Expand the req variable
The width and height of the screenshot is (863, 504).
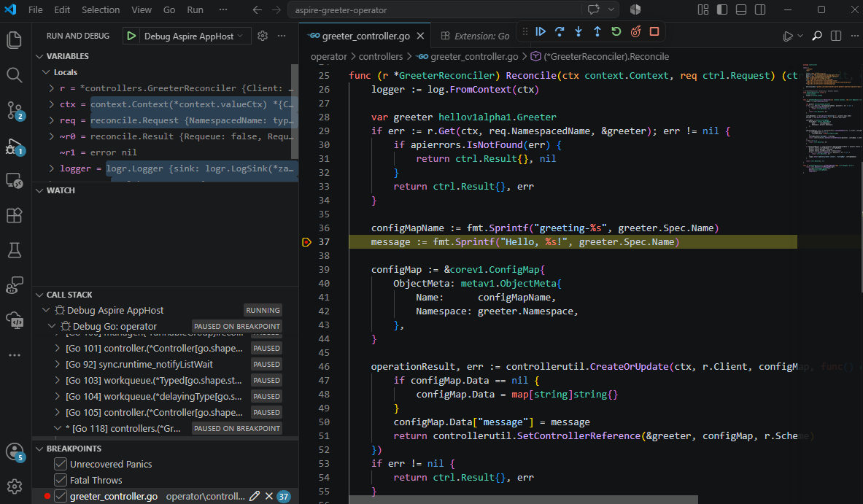tap(51, 120)
